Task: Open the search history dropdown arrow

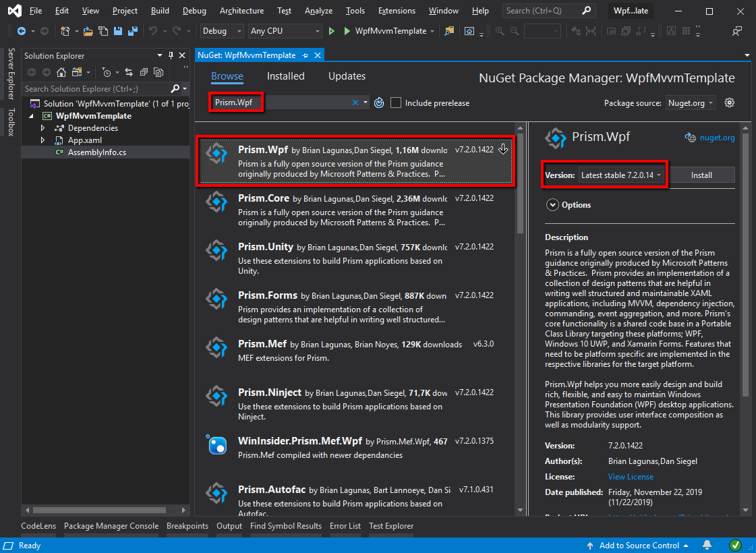Action: (366, 103)
